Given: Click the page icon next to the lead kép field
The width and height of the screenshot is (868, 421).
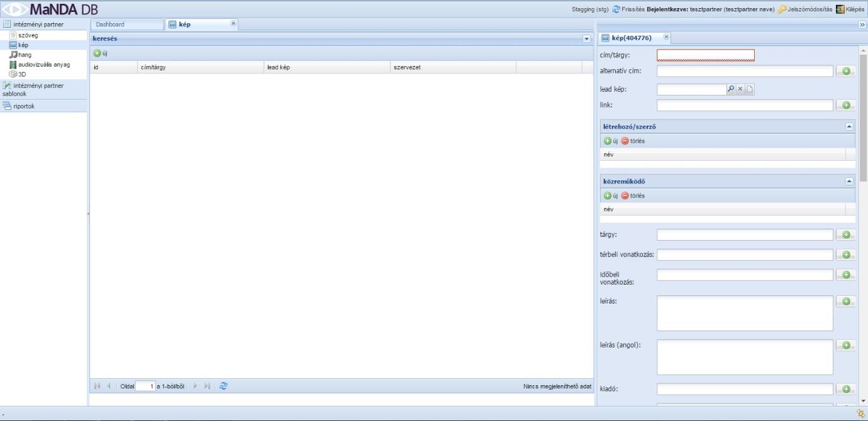Looking at the screenshot, I should [750, 89].
